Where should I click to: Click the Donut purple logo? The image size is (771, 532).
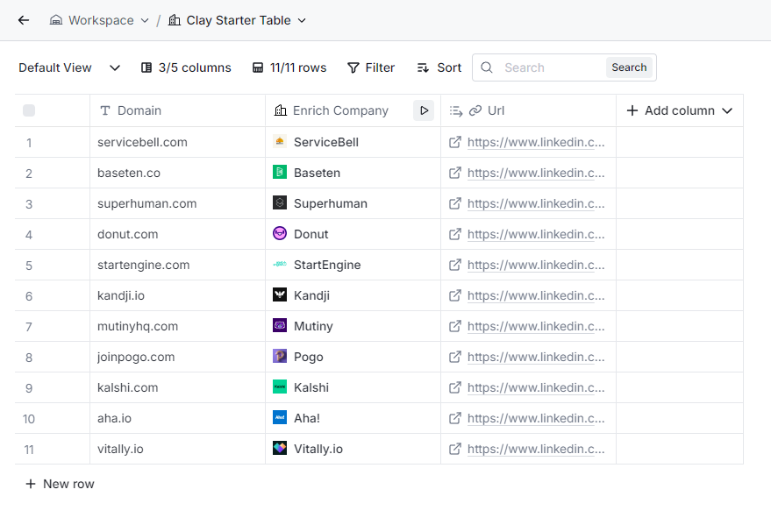tap(280, 233)
